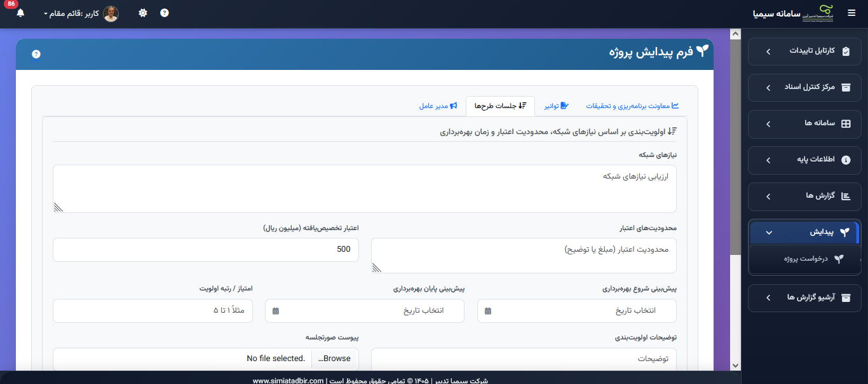Select the جلسات طرح‌ها tab
The width and height of the screenshot is (868, 384).
(x=500, y=106)
